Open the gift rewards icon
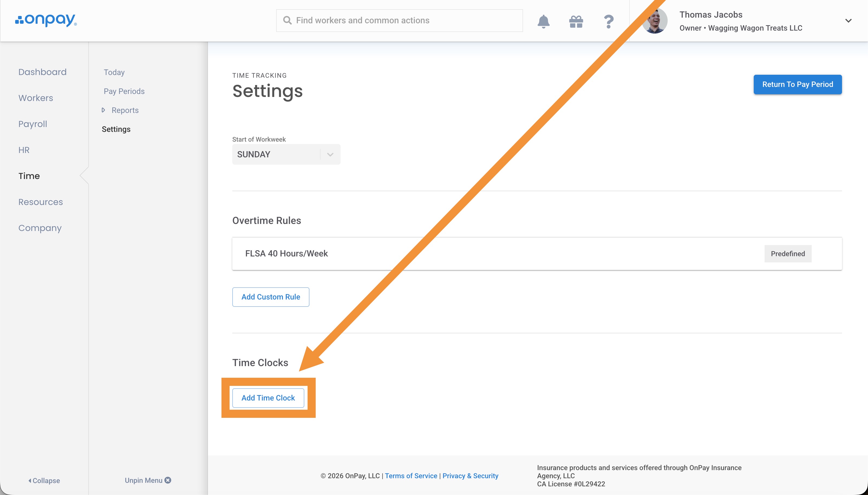This screenshot has width=868, height=495. pyautogui.click(x=576, y=21)
